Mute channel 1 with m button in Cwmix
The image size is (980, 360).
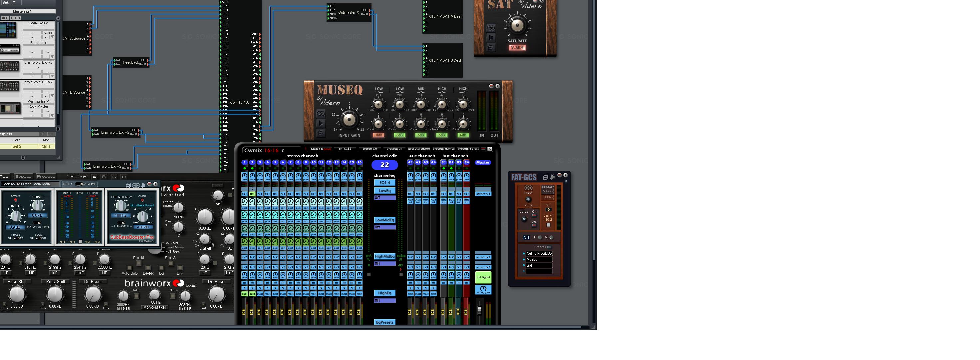click(x=245, y=283)
